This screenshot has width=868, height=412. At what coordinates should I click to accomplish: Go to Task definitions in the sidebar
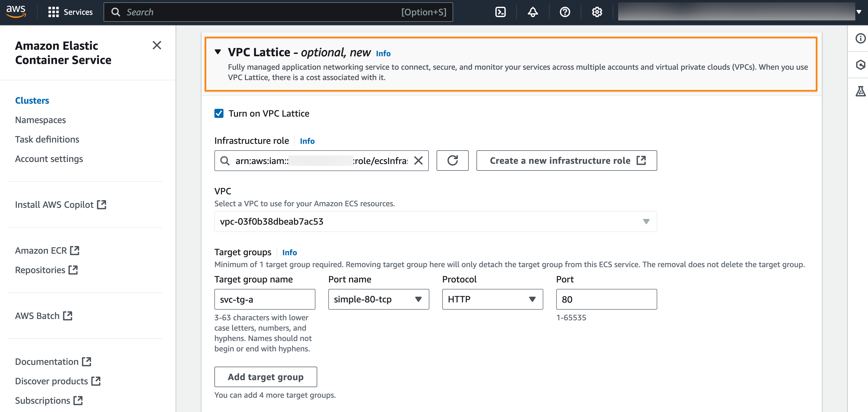pyautogui.click(x=47, y=139)
